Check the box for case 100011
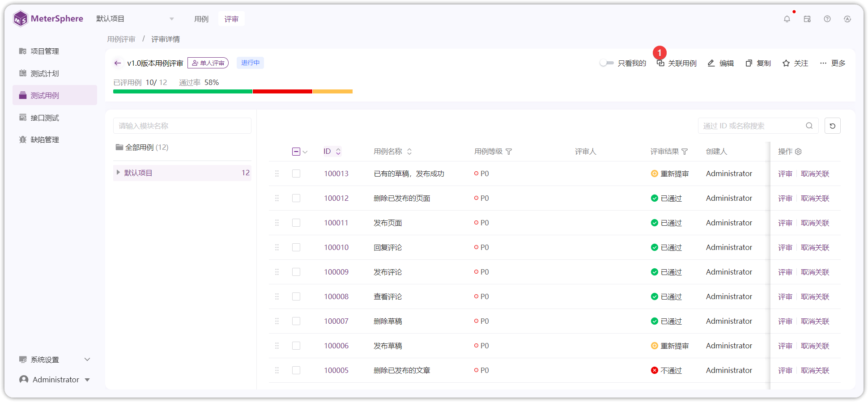 point(296,223)
